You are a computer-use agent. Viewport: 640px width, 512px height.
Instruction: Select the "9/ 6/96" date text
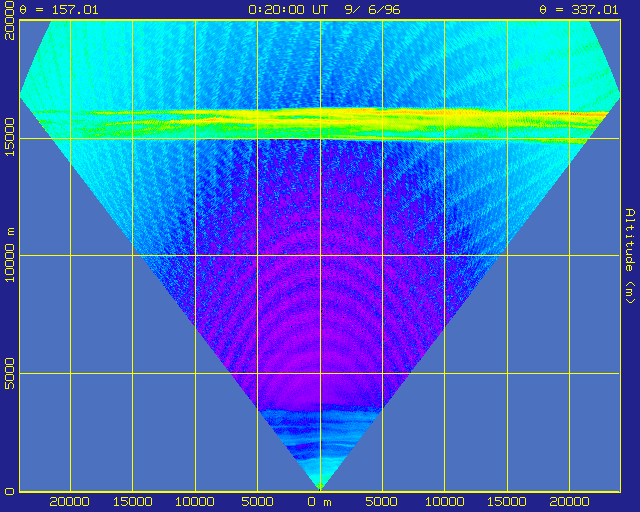pos(372,10)
